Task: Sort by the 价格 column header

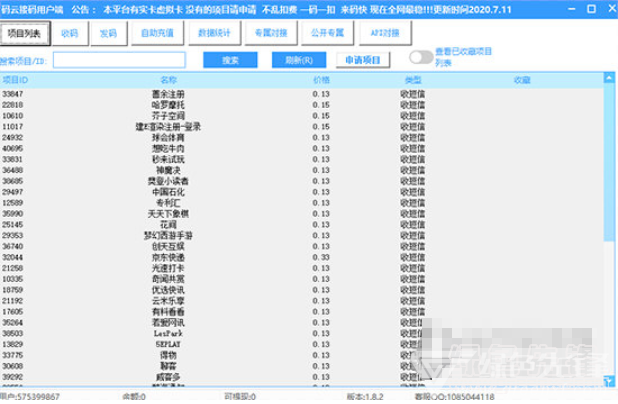Action: pyautogui.click(x=321, y=80)
